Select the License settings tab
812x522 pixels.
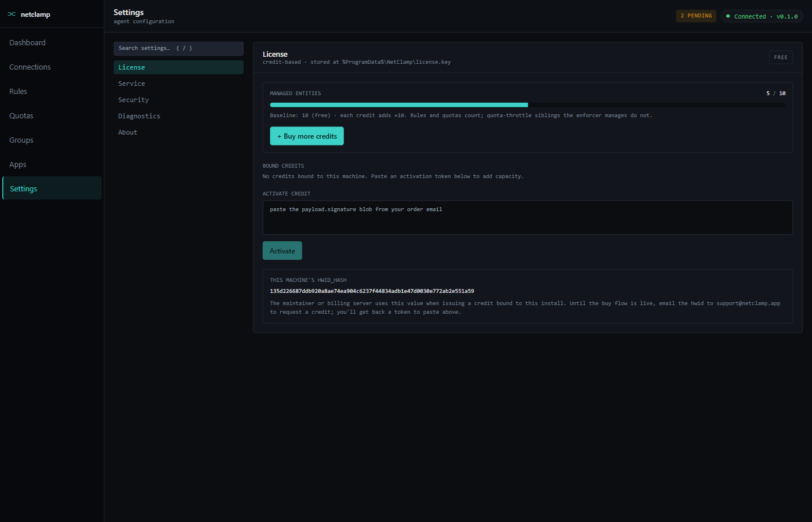[x=179, y=67]
